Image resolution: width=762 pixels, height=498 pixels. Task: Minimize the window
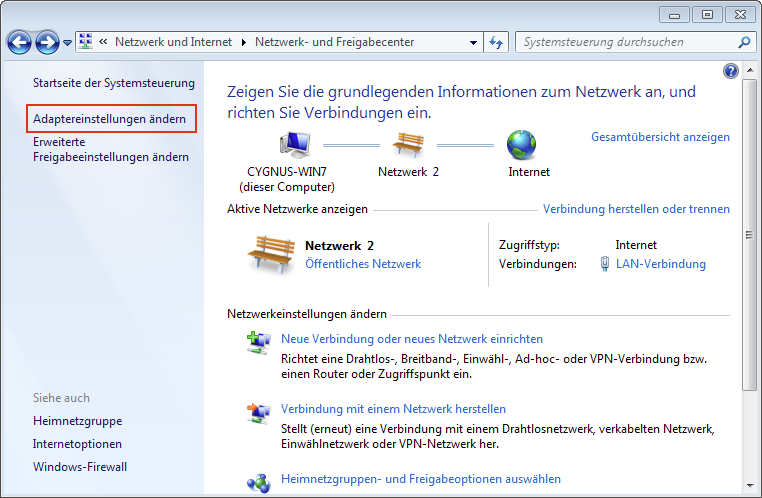(674, 15)
